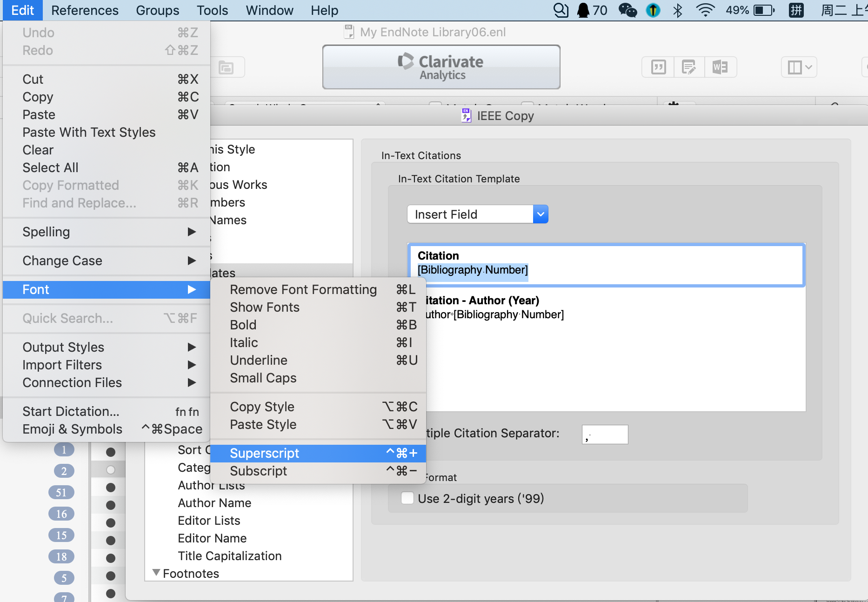
Task: Enable the Use 2-digit years ('99) checkbox
Action: [x=407, y=498]
